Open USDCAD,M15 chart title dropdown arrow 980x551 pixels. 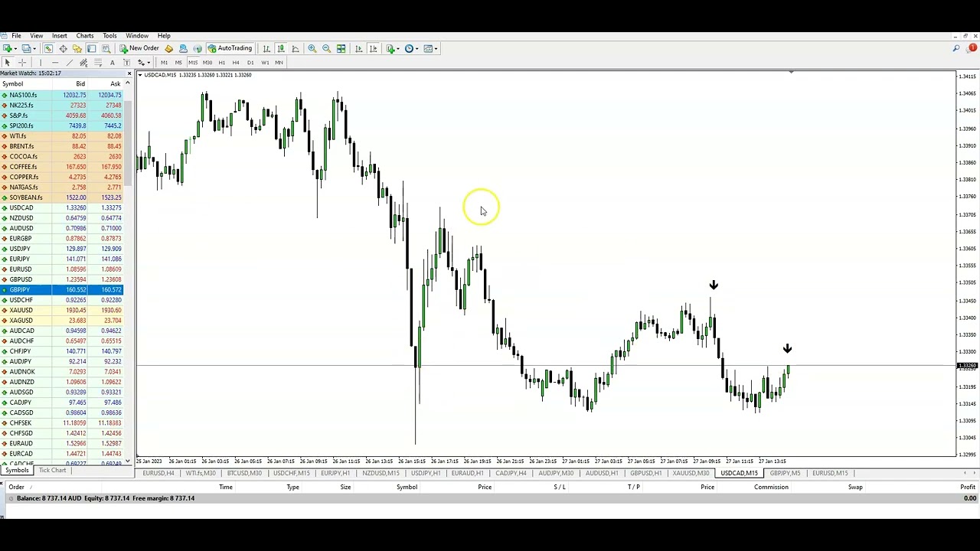139,75
